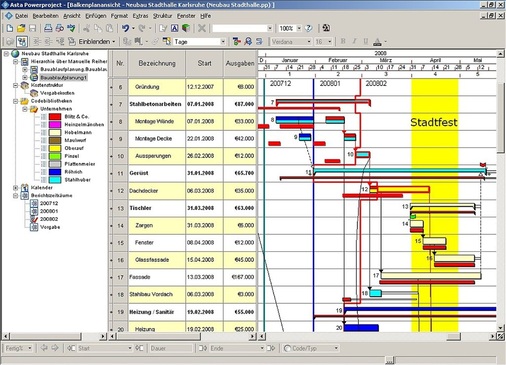Click the blue link-lines toolbar icon
506x365 pixels.
click(x=259, y=41)
